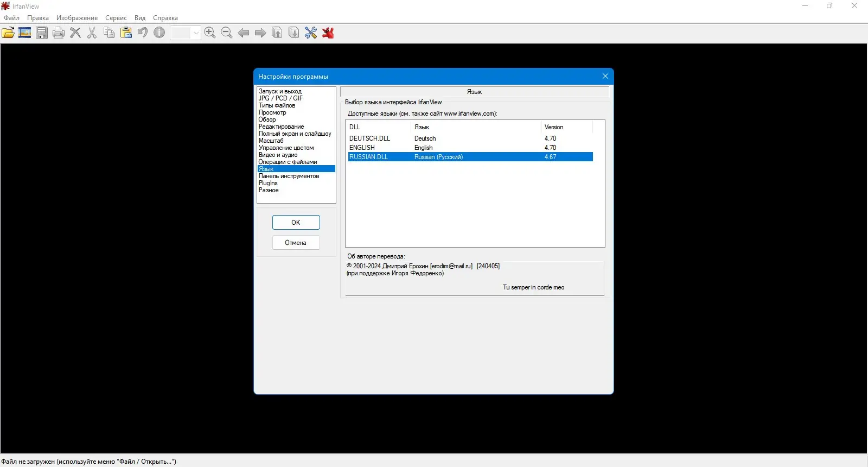
Task: Click the Copy toolbar icon
Action: point(109,33)
